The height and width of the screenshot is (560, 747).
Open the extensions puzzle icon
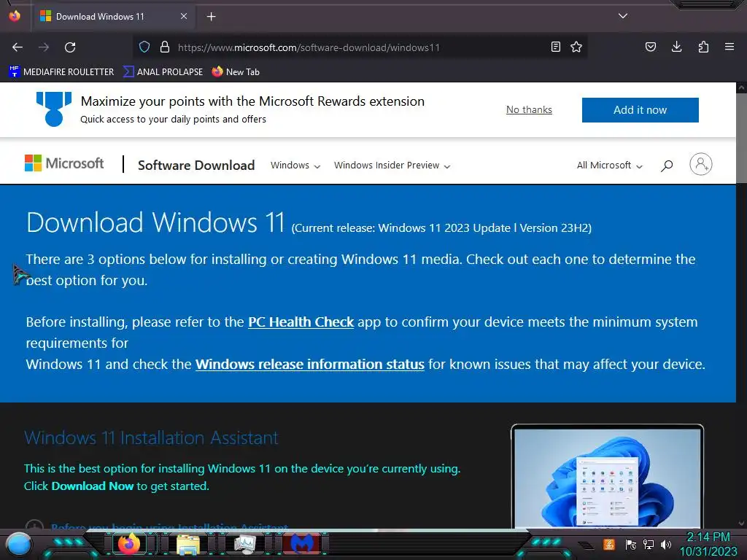[703, 47]
